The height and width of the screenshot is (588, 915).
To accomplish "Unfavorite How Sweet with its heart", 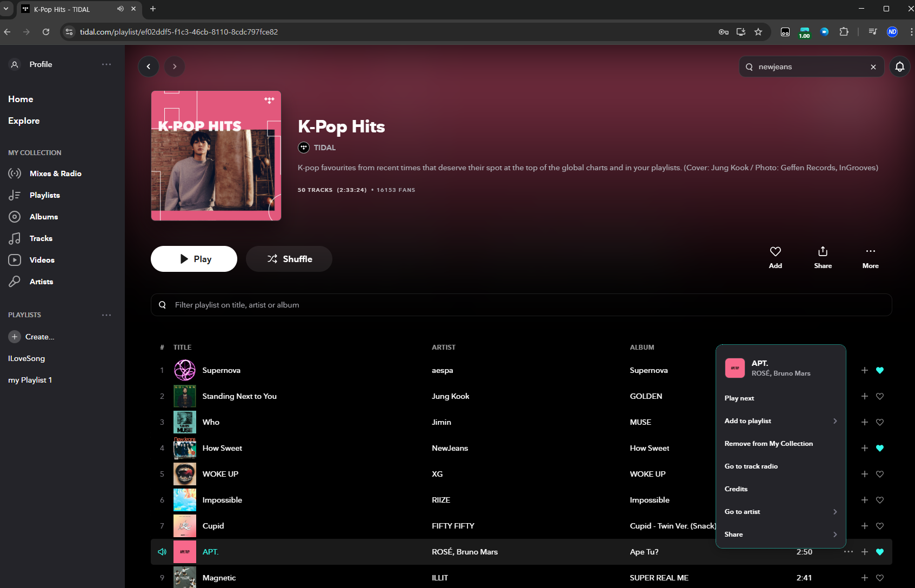I will click(880, 448).
